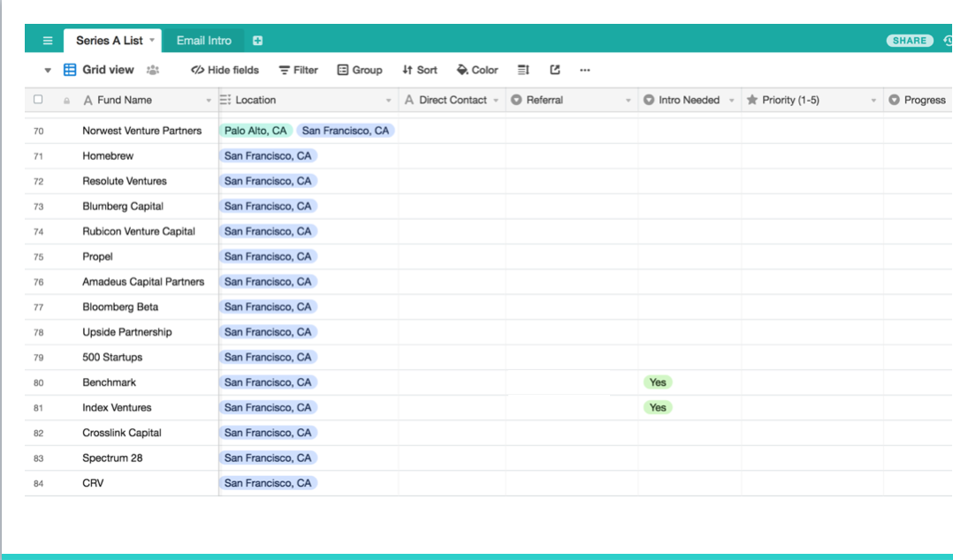953x560 pixels.
Task: Click the SHARE button
Action: point(909,41)
